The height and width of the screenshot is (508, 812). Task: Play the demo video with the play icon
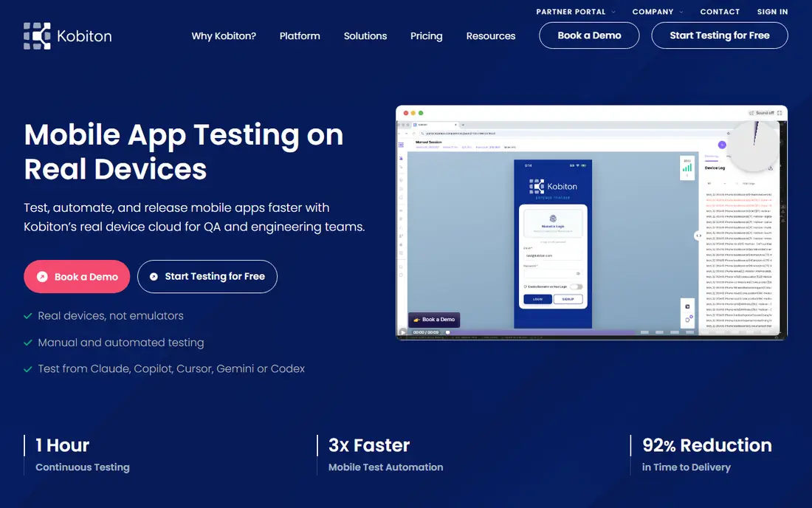(x=403, y=332)
